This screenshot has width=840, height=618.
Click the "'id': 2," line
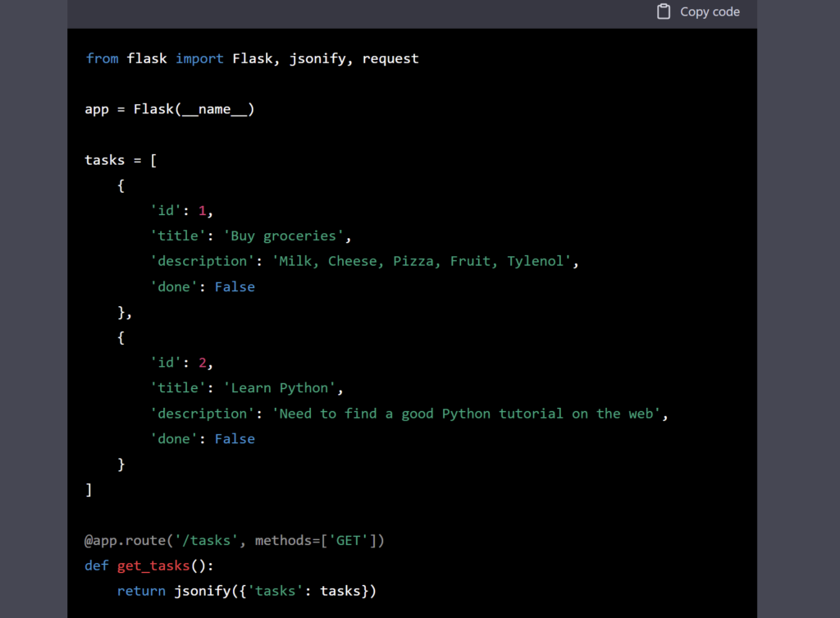[181, 363]
